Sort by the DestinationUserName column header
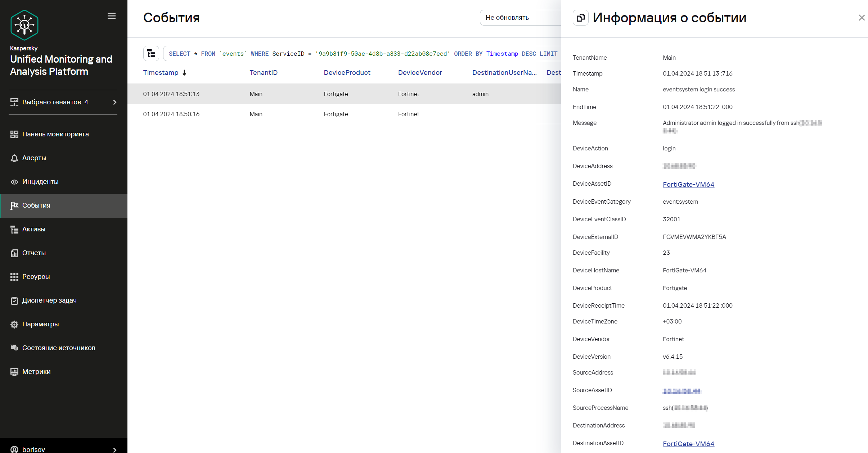Screen dimensions: 868x453 tap(504, 73)
